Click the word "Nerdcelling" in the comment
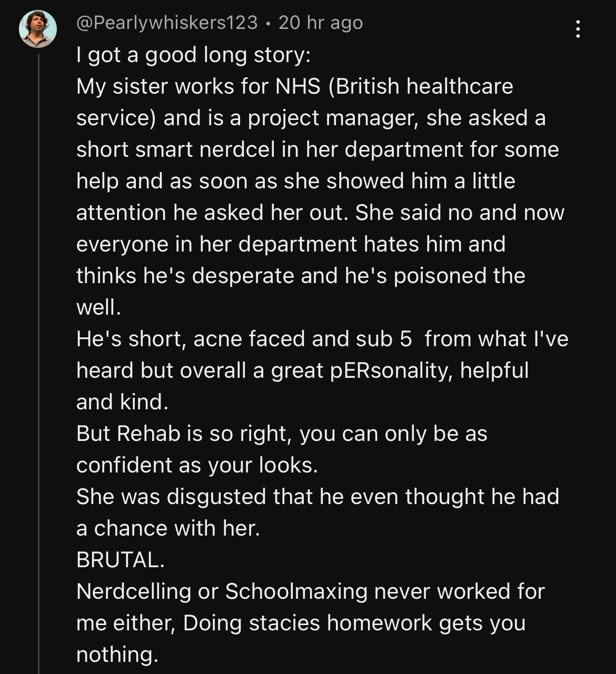Screen dimensions: 616x674 [134, 591]
